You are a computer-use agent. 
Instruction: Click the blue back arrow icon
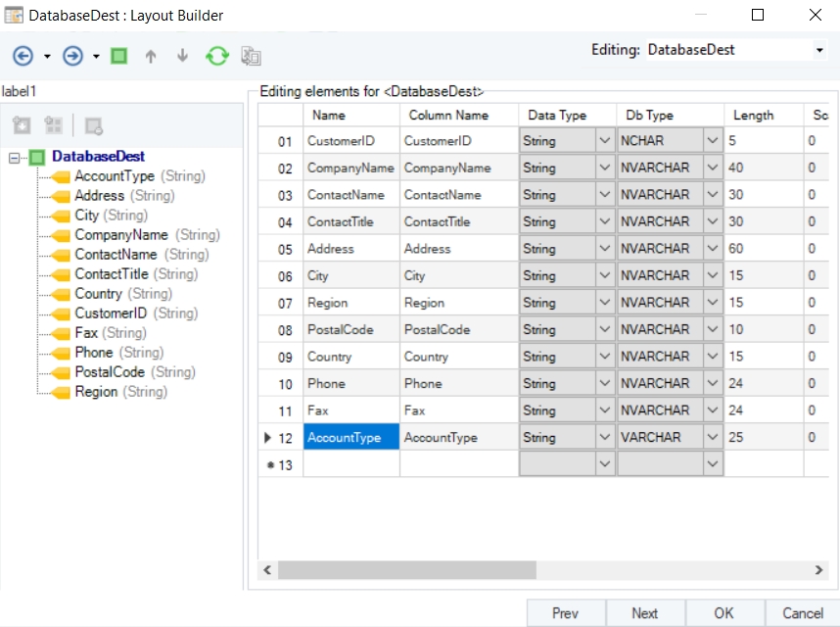coord(23,56)
